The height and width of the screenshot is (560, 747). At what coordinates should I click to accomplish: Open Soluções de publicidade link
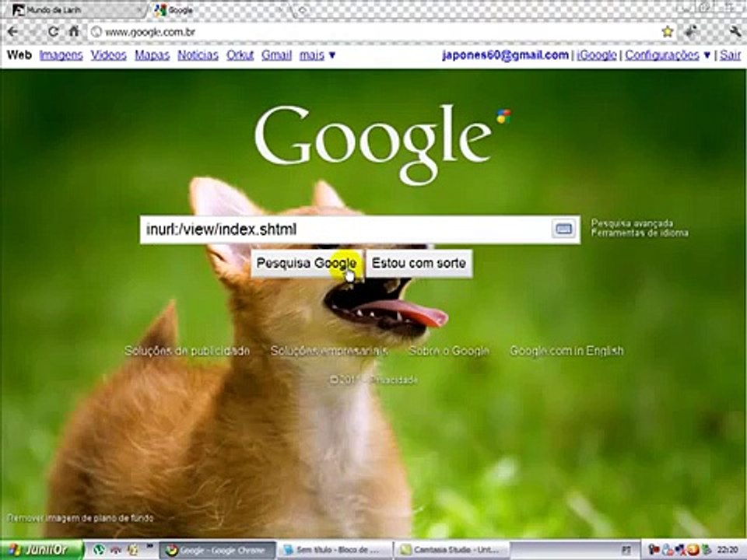coord(187,351)
